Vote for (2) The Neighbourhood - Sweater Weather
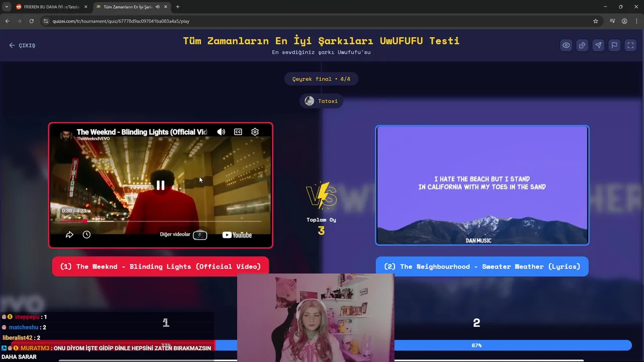Viewport: 644px width, 362px height. pyautogui.click(x=482, y=266)
